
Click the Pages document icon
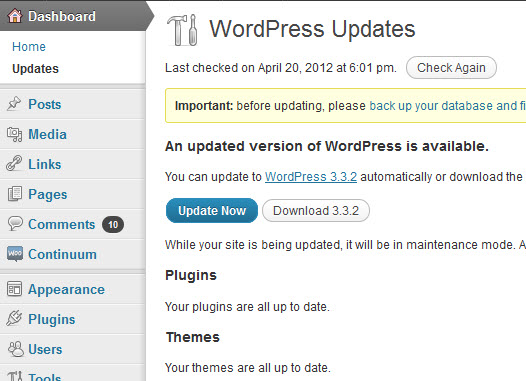coord(15,194)
